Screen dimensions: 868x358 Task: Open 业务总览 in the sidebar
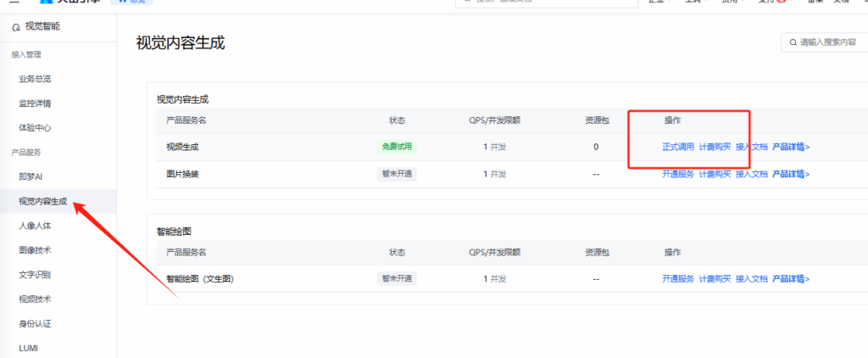(35, 79)
